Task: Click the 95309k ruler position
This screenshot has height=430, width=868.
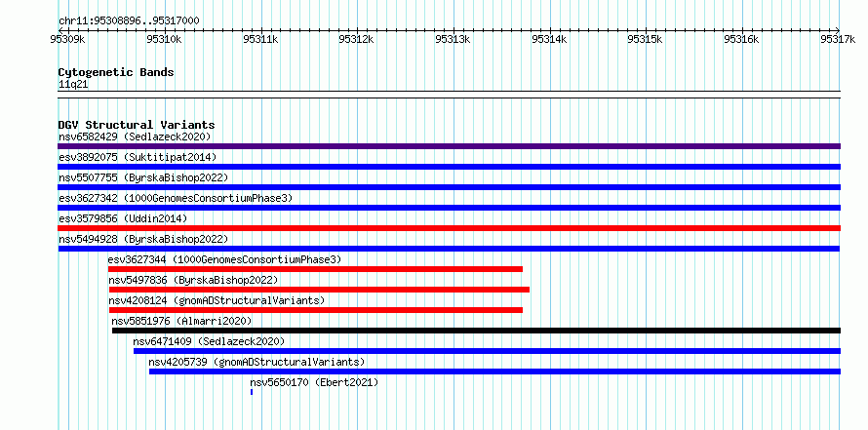Action: pyautogui.click(x=67, y=39)
